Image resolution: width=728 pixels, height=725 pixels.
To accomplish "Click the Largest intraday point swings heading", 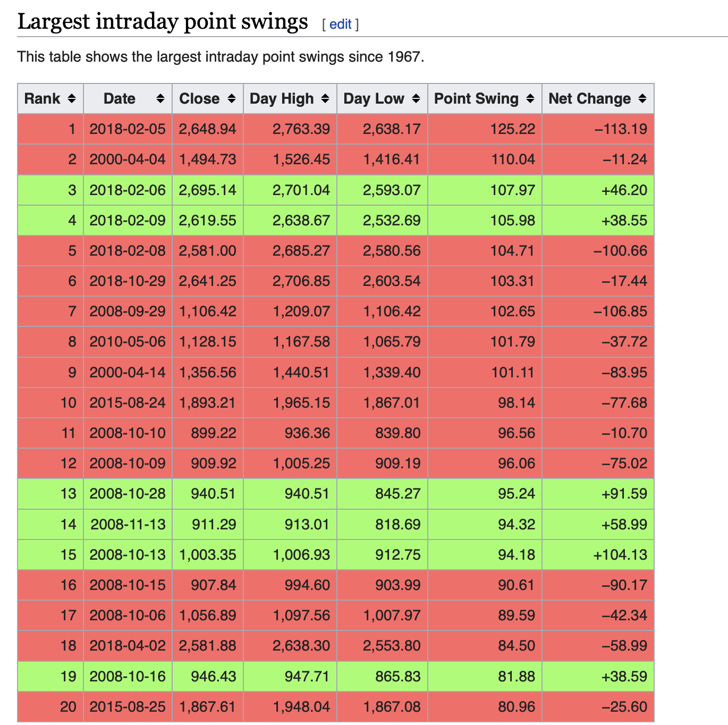I will click(x=163, y=22).
